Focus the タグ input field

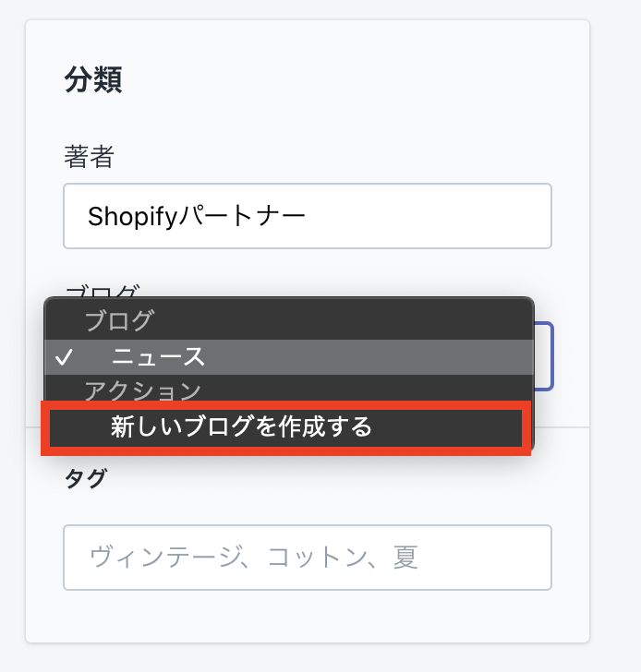[x=307, y=558]
